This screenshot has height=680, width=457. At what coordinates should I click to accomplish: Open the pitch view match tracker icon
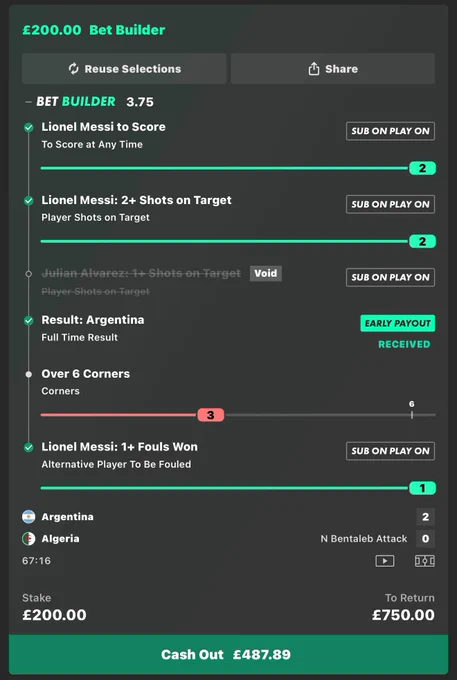[424, 561]
